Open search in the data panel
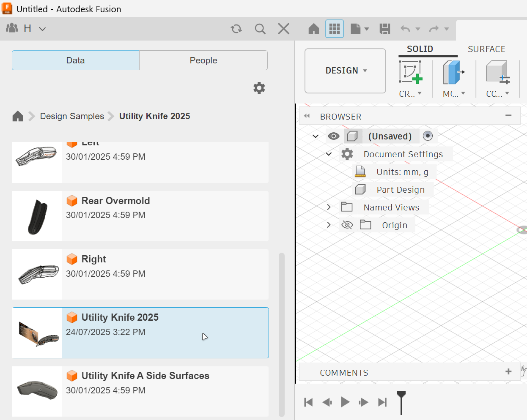The image size is (527, 420). [x=260, y=29]
